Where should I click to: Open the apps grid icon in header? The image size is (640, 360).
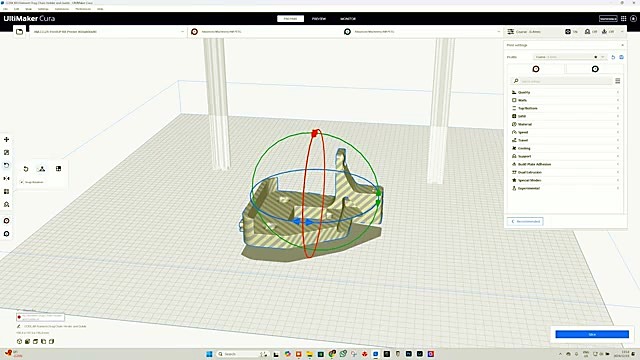coord(624,18)
